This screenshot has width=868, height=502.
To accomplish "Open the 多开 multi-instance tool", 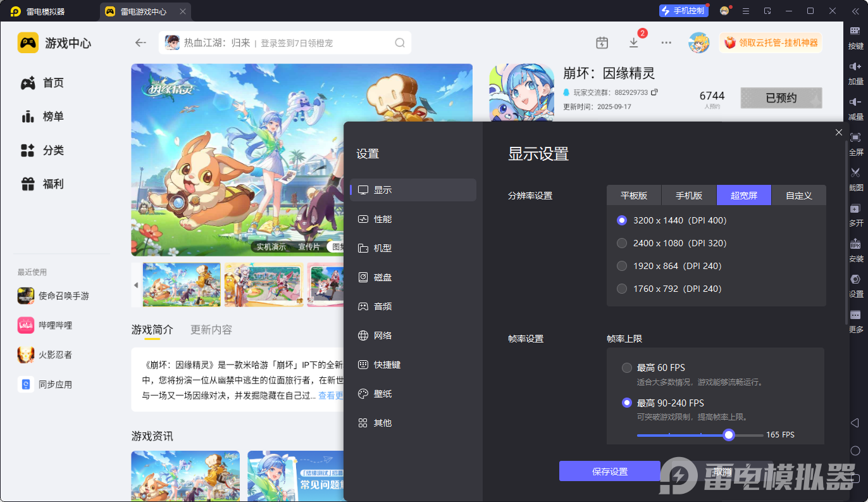I will pyautogui.click(x=855, y=208).
